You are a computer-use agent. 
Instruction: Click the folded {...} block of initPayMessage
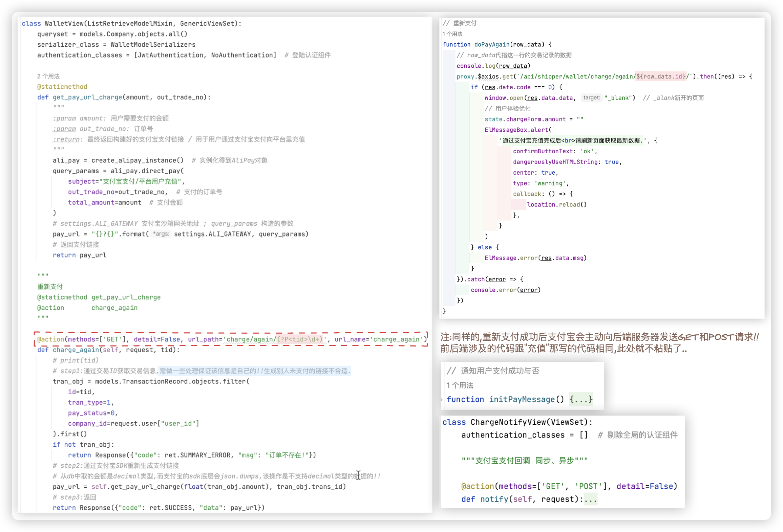pyautogui.click(x=581, y=399)
